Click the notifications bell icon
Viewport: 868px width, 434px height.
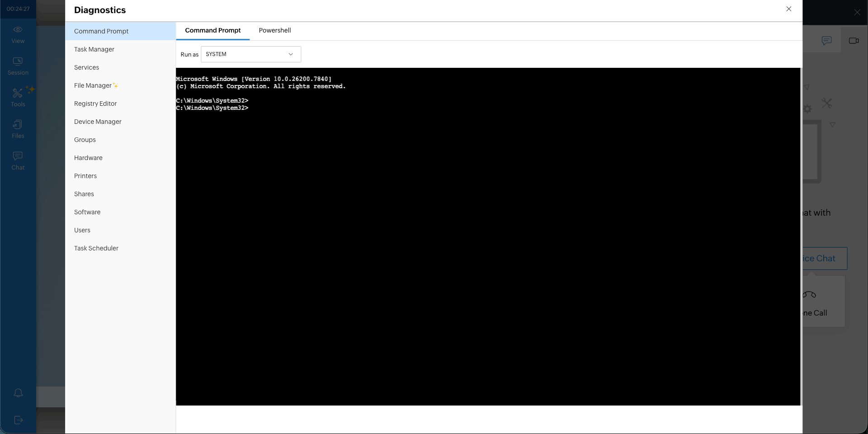coord(18,393)
